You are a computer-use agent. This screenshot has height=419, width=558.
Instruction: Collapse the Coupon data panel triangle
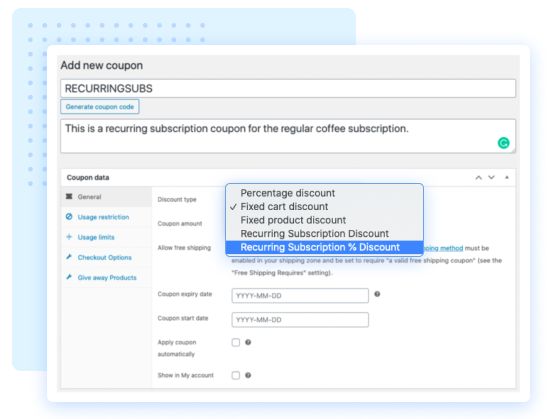(x=507, y=177)
